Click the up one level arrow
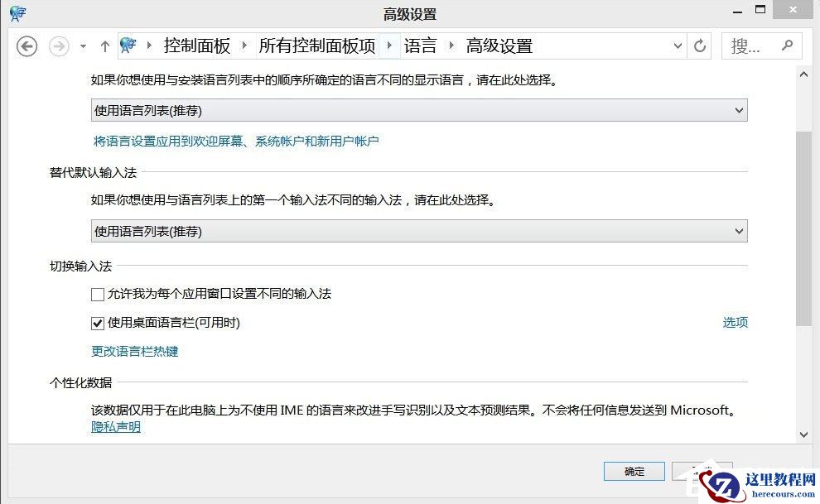The width and height of the screenshot is (820, 504). point(104,46)
